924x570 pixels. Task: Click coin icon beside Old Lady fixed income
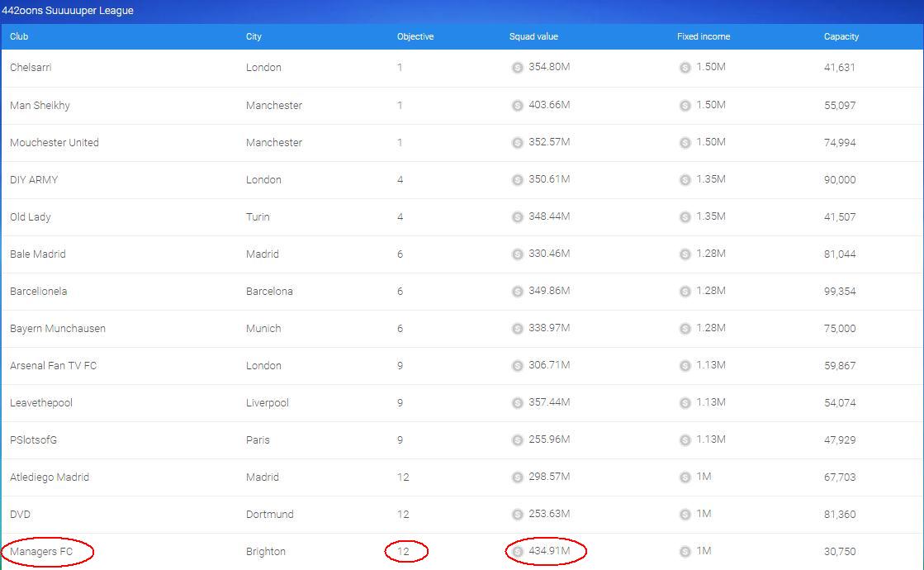(x=685, y=217)
